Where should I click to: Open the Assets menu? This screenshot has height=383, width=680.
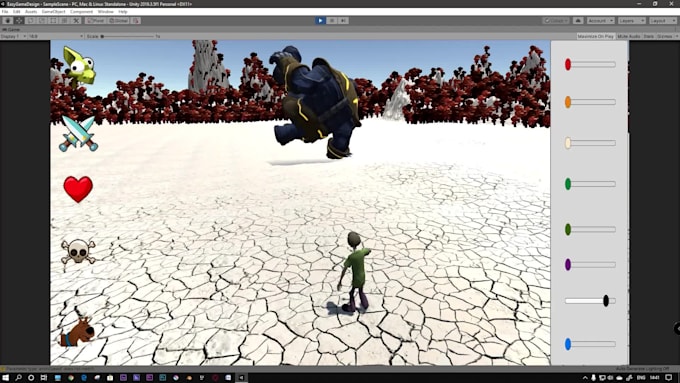pyautogui.click(x=31, y=12)
